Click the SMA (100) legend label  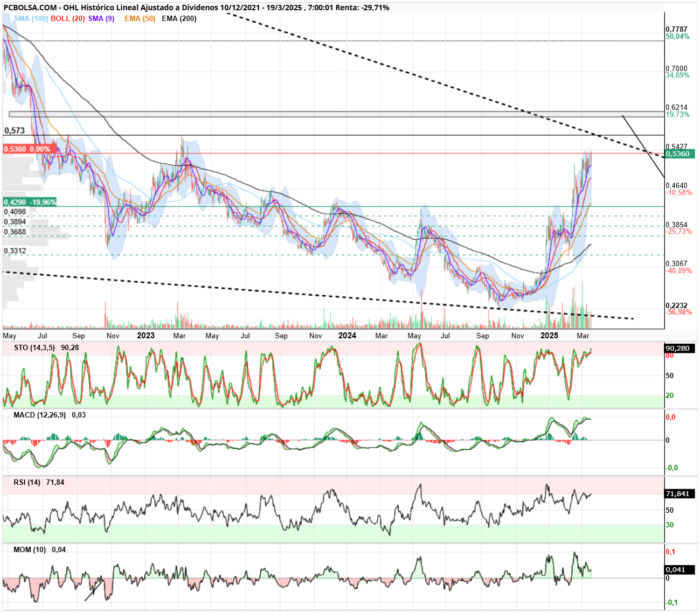(x=31, y=18)
